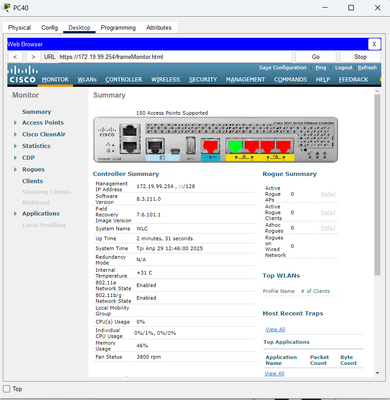Click the scrollbar up arrow
Viewport: 390px width, 400px height.
point(377,91)
